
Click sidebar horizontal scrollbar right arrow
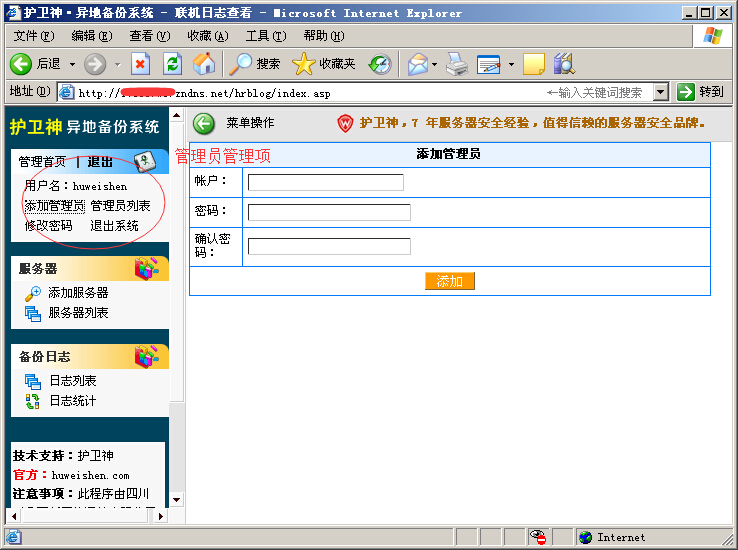click(160, 516)
